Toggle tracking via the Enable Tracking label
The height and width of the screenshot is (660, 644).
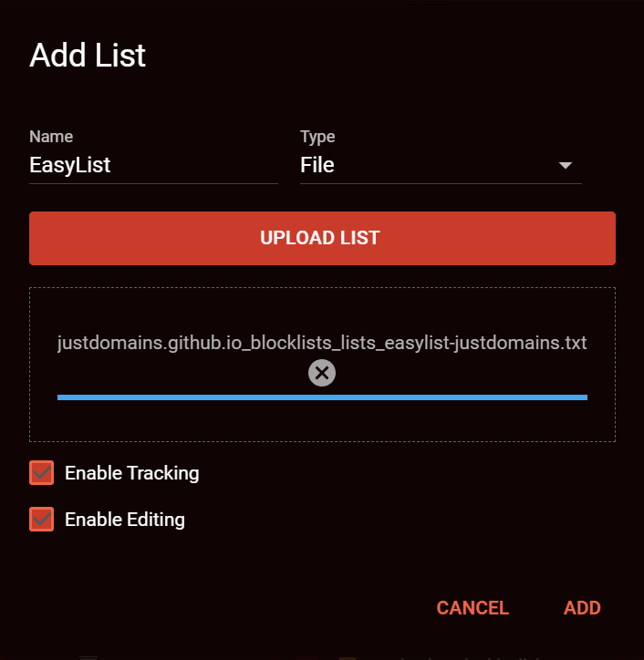coord(132,473)
